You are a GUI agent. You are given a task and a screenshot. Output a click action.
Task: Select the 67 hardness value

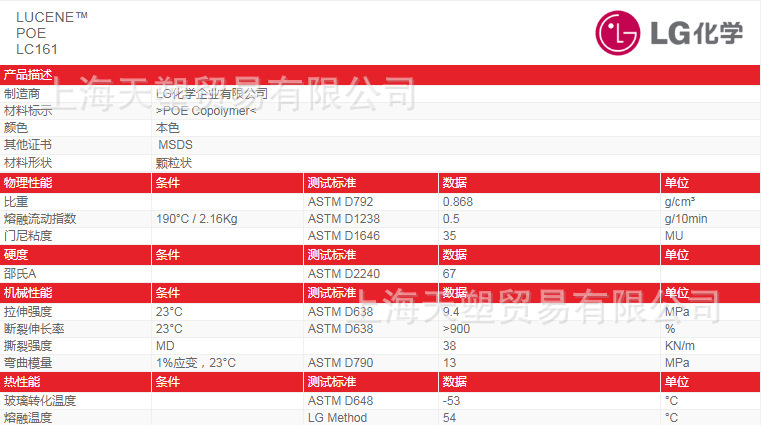click(x=449, y=274)
